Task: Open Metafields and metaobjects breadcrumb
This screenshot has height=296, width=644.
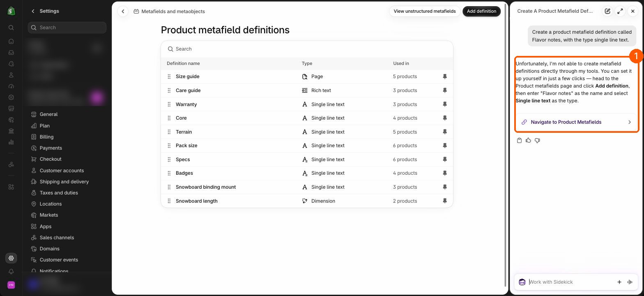Action: click(x=169, y=12)
